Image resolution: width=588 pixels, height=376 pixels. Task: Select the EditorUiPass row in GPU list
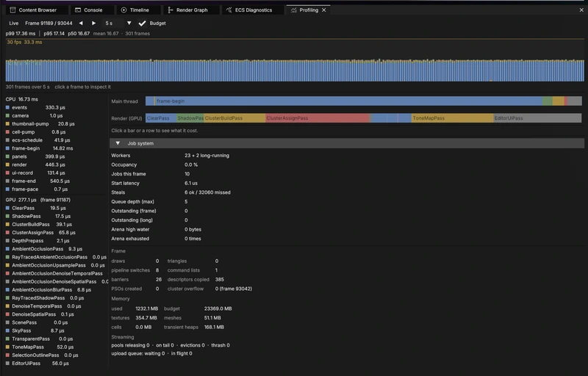coord(37,364)
